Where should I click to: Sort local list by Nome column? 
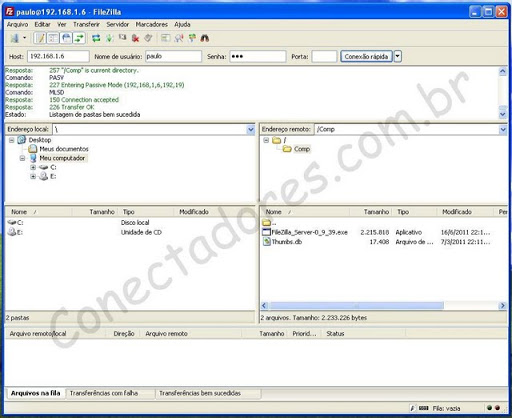click(39, 212)
